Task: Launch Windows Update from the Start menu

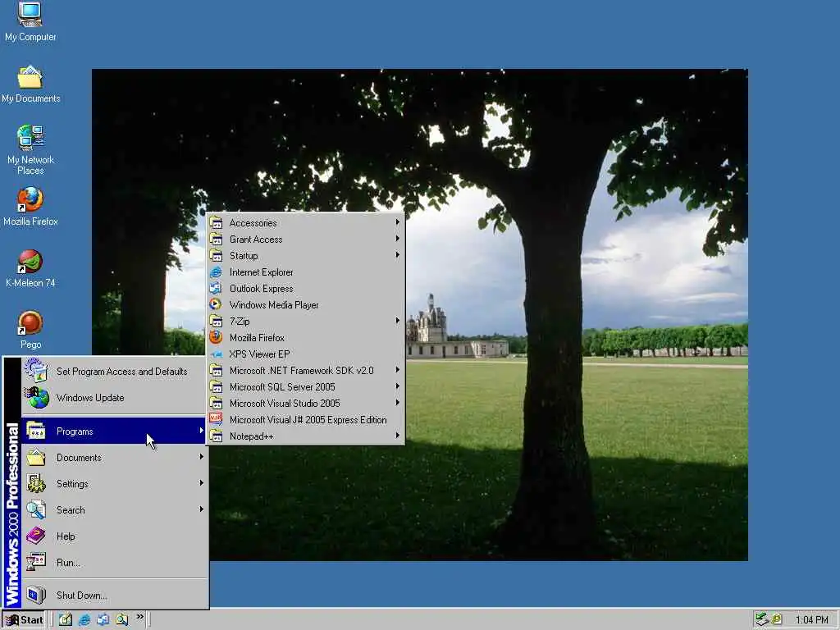Action: 113,398
